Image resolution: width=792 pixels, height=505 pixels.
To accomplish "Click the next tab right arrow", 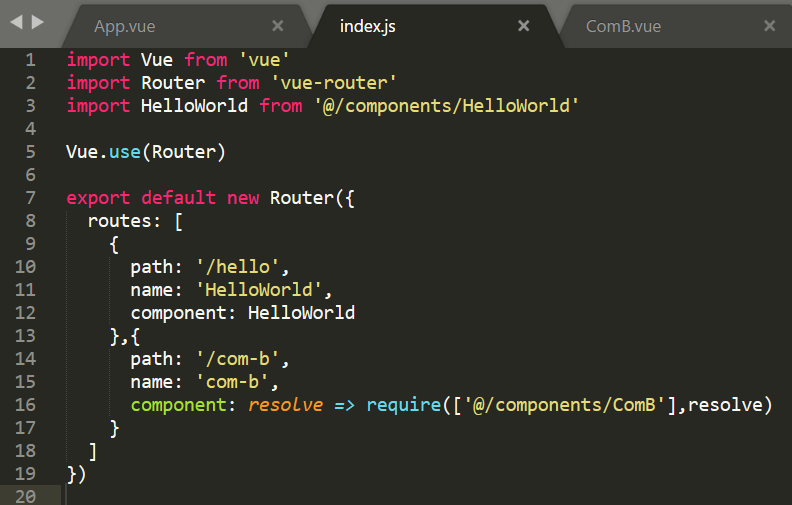I will click(38, 22).
